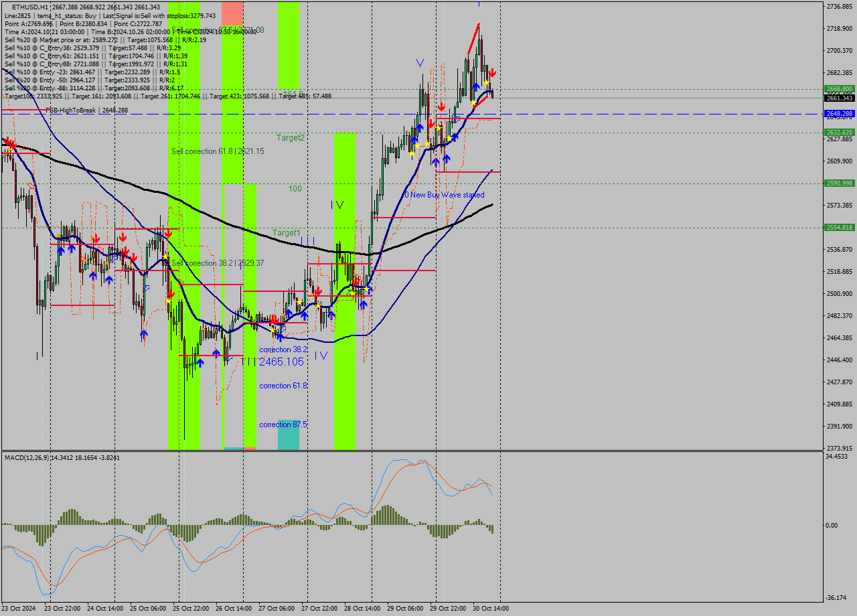The image size is (857, 616).
Task: Click the correction 87.5 label
Action: coord(284,425)
